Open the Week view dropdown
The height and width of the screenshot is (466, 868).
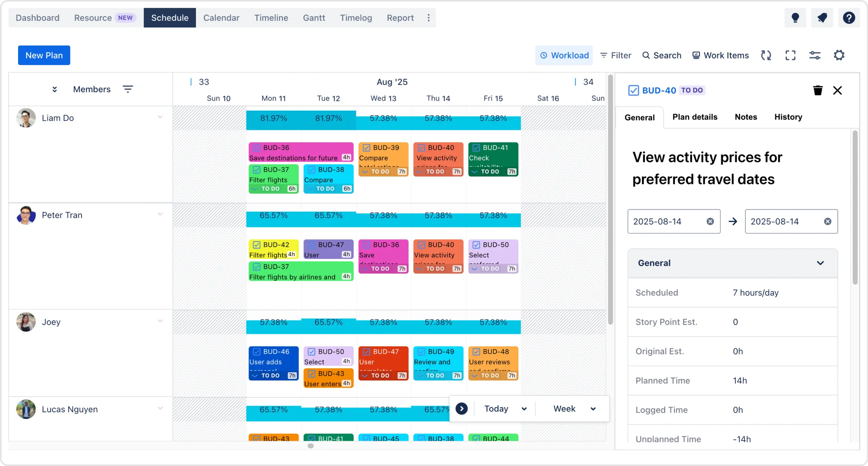pyautogui.click(x=574, y=409)
